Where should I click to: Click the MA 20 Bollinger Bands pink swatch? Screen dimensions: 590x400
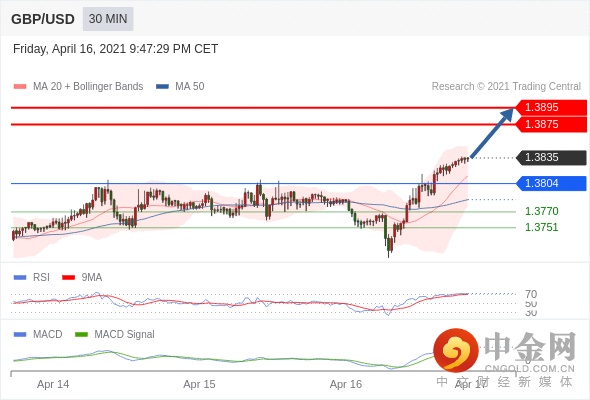20,87
